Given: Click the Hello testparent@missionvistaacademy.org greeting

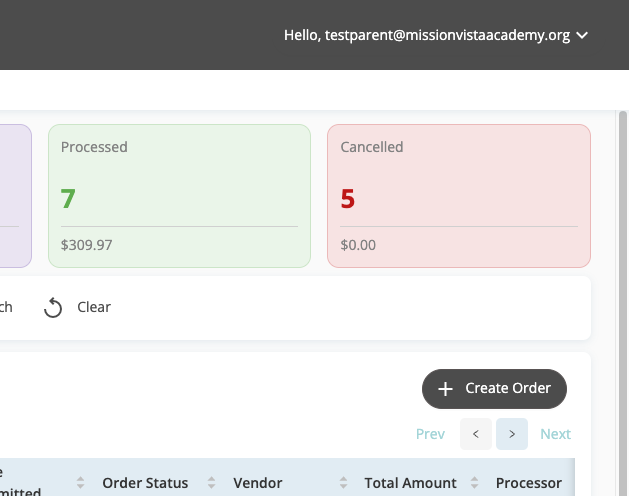Looking at the screenshot, I should click(427, 35).
